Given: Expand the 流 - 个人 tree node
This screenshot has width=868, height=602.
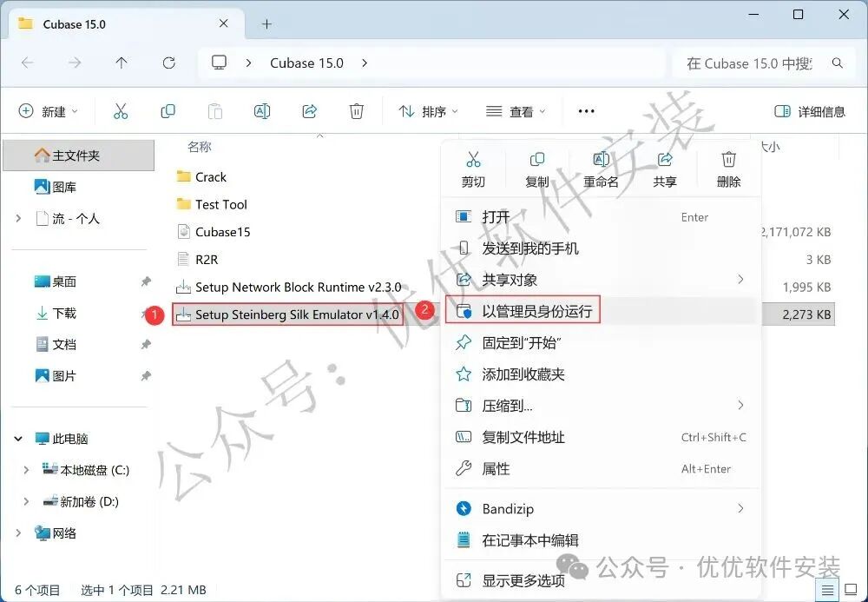Looking at the screenshot, I should [19, 218].
